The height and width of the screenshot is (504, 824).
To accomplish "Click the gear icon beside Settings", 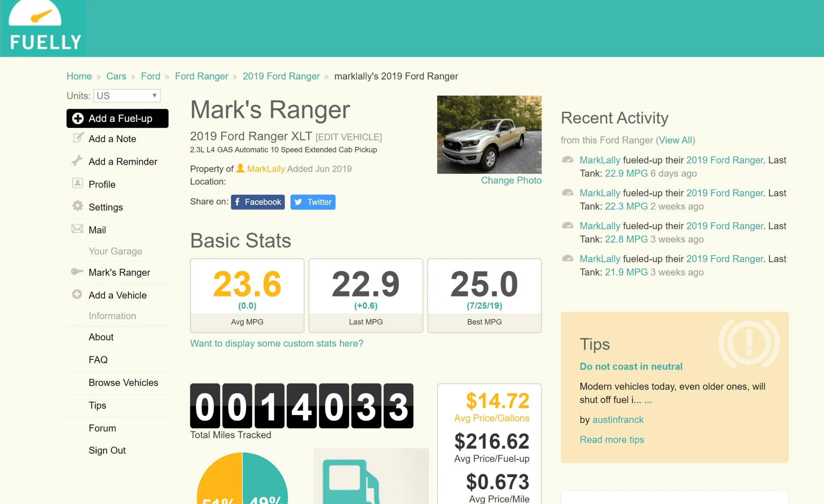I will 78,206.
